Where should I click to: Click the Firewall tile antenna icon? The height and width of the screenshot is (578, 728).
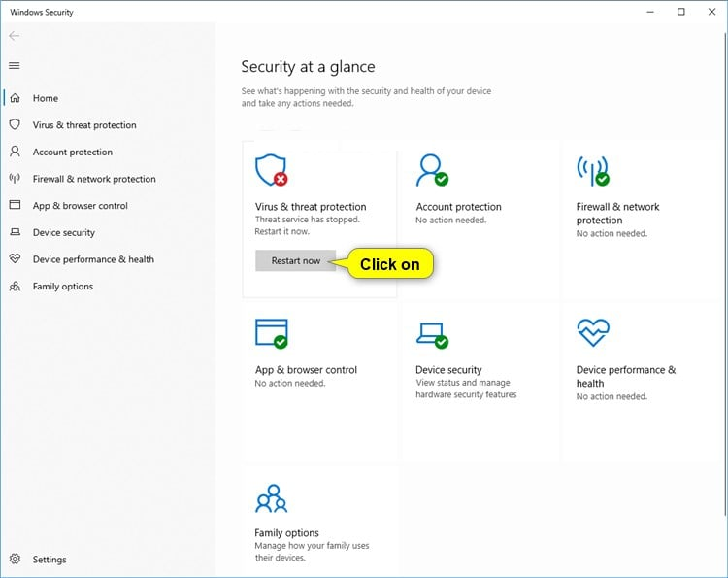(593, 171)
